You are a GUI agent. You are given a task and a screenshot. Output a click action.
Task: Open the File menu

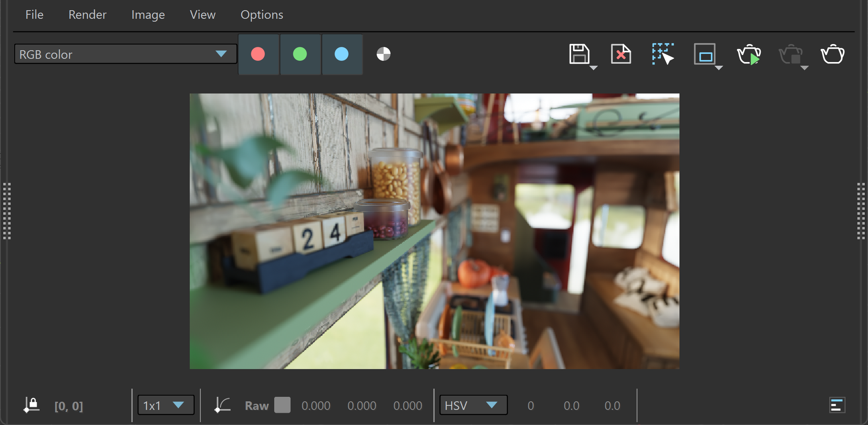[34, 15]
